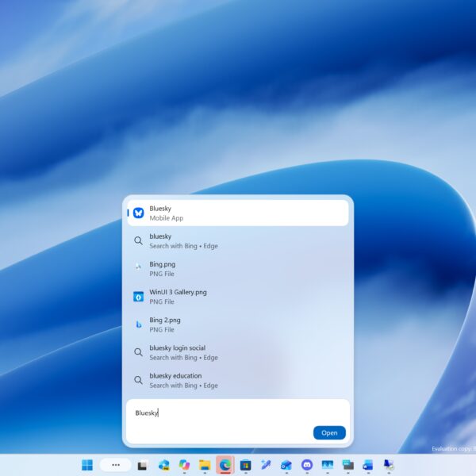Click the Bing.png file icon
This screenshot has height=476, width=476.
(x=138, y=267)
